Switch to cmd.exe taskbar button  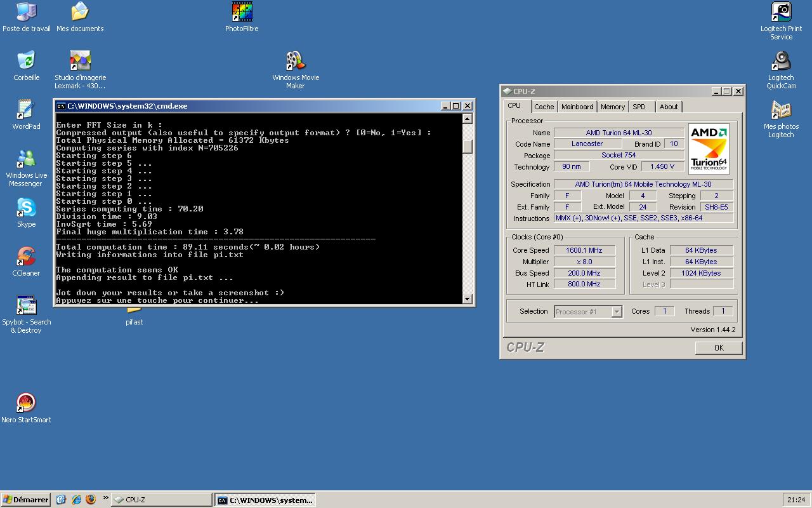tap(265, 500)
